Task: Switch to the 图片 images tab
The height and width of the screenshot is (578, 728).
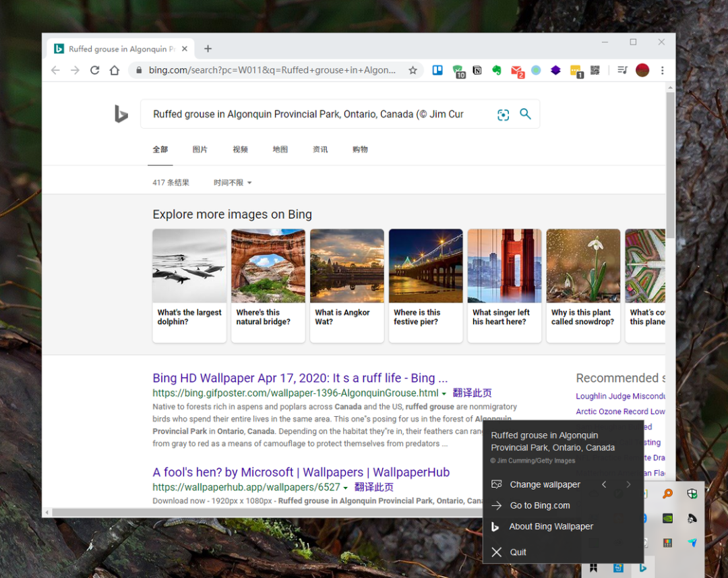Action: (x=200, y=150)
